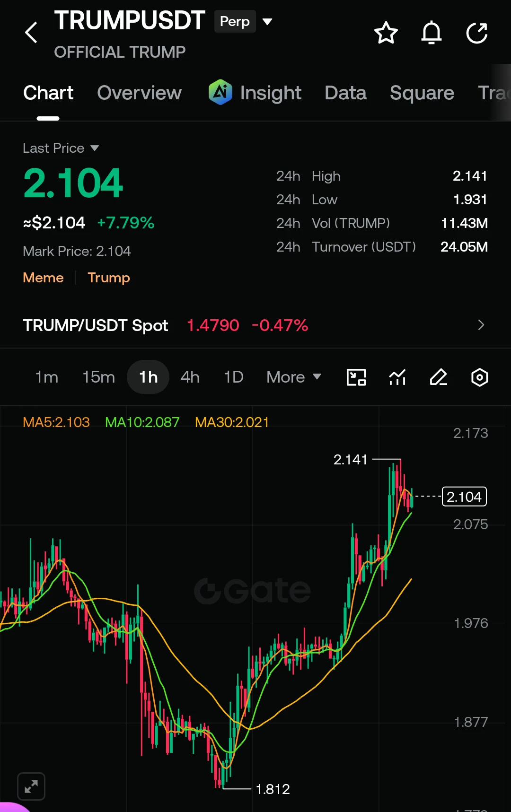Open the More timeframes dropdown
The height and width of the screenshot is (812, 511).
294,377
